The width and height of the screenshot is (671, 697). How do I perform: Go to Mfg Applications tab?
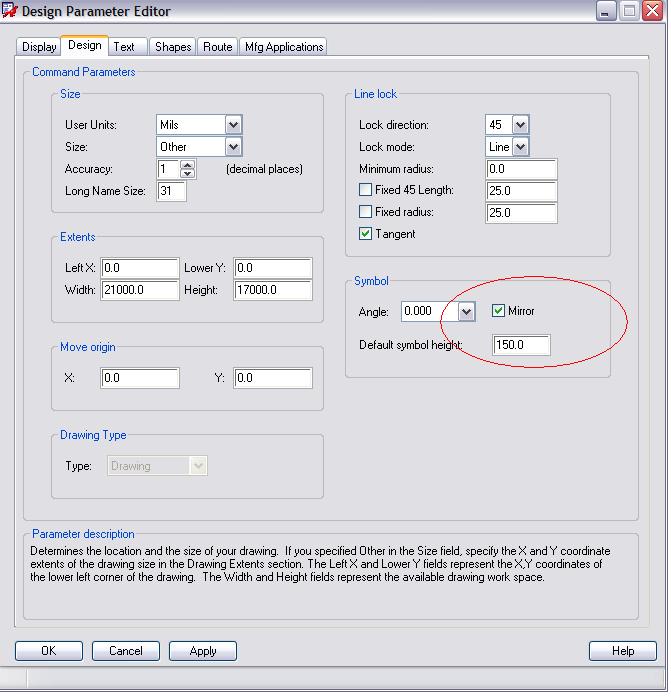[x=284, y=47]
